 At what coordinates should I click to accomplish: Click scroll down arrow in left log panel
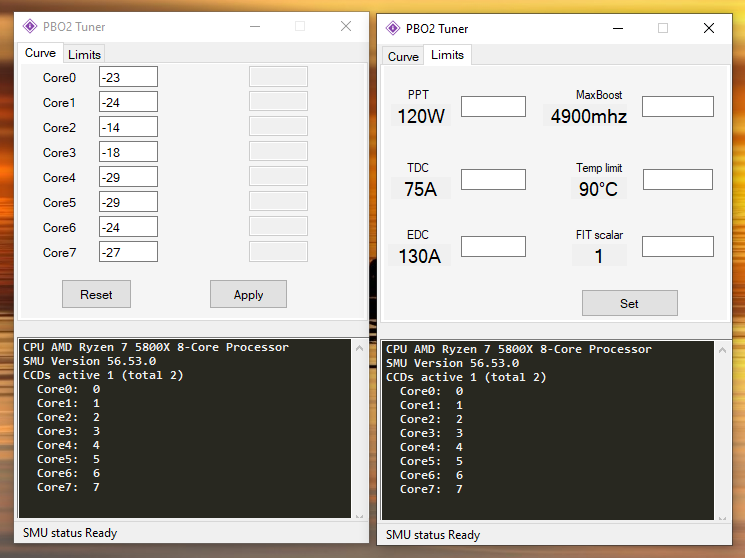360,516
